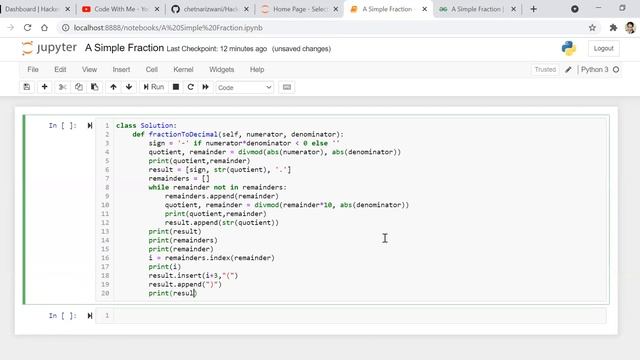
Task: Click the Last Checkpoint text
Action: pyautogui.click(x=217, y=49)
